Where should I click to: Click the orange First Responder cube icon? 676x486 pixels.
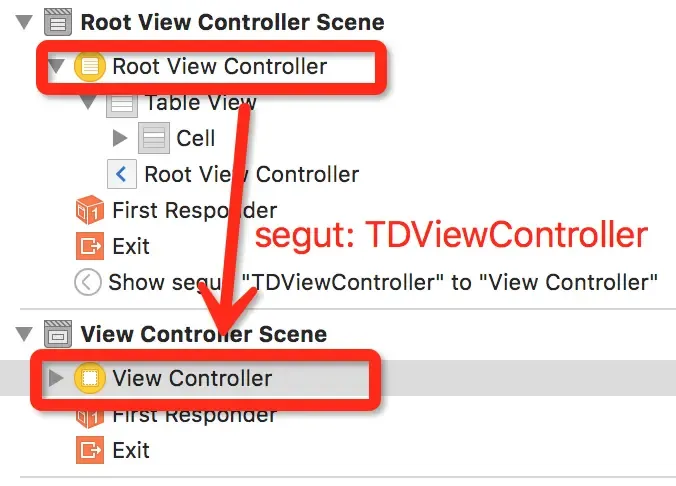tap(90, 210)
